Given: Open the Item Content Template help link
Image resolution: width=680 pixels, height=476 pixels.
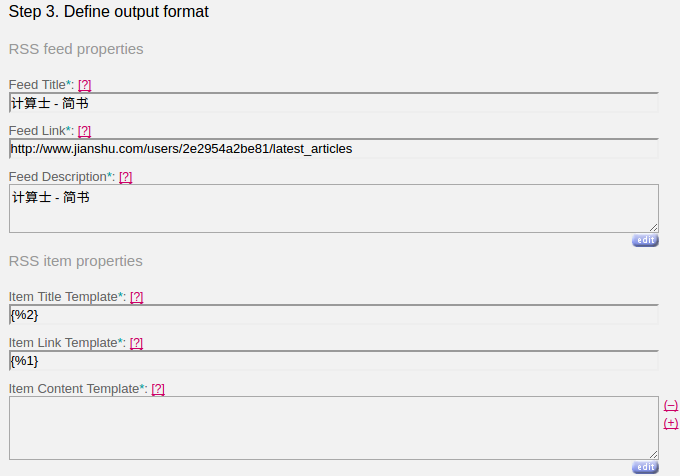Looking at the screenshot, I should coord(158,389).
